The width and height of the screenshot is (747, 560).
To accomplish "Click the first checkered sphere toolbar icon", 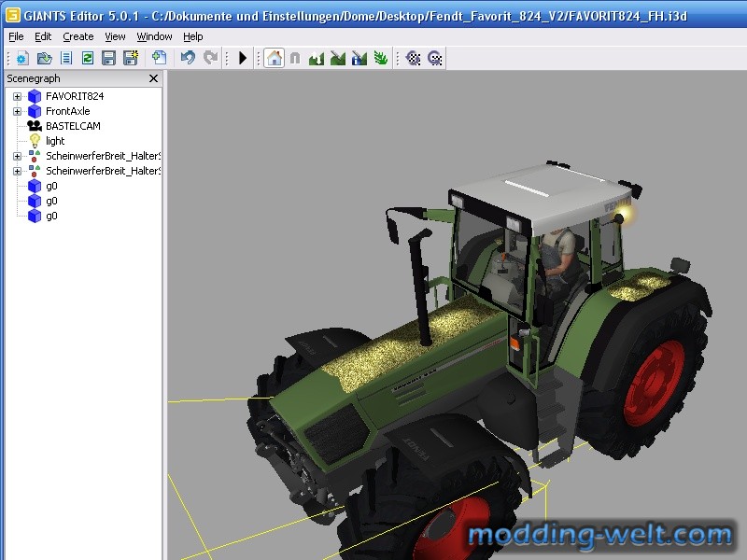I will [413, 58].
